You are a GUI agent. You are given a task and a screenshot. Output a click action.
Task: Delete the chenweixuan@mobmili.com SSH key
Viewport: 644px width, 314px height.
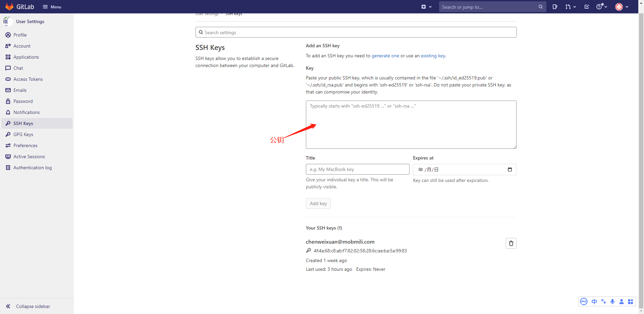pos(511,243)
